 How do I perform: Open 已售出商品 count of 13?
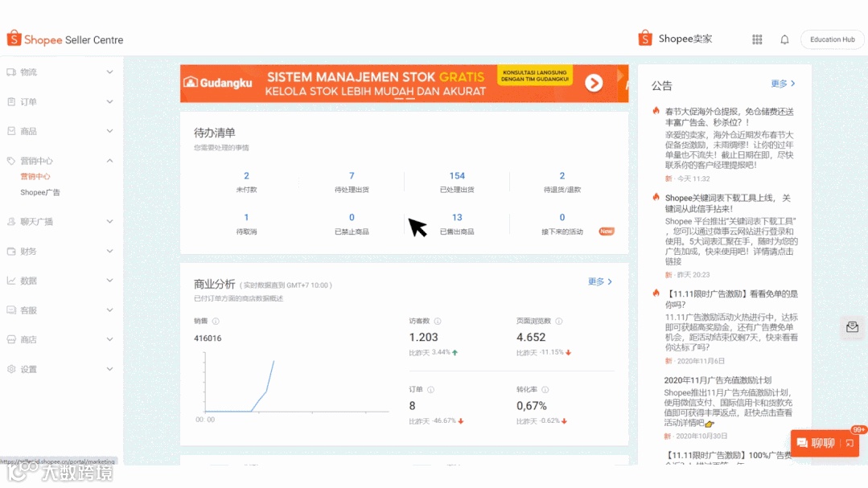457,217
